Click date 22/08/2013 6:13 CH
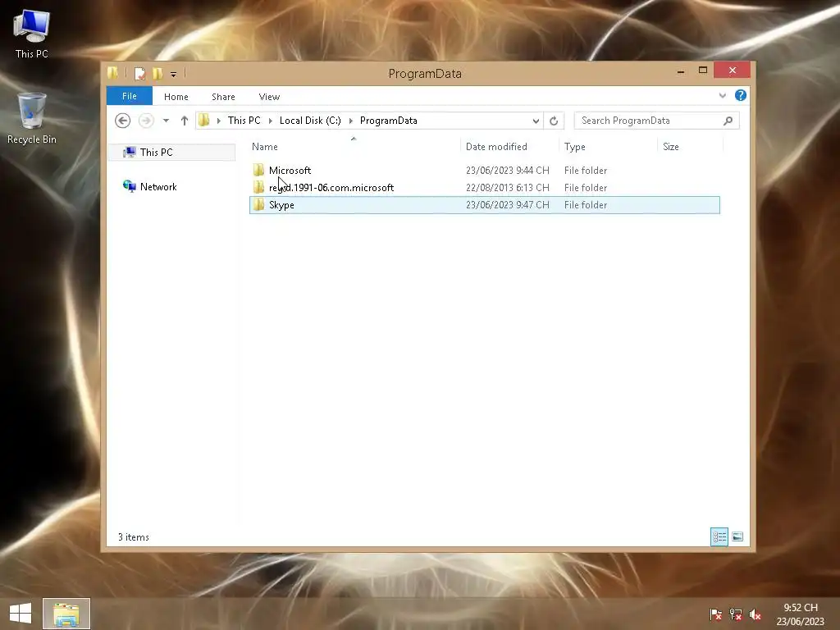This screenshot has width=840, height=630. [x=507, y=188]
